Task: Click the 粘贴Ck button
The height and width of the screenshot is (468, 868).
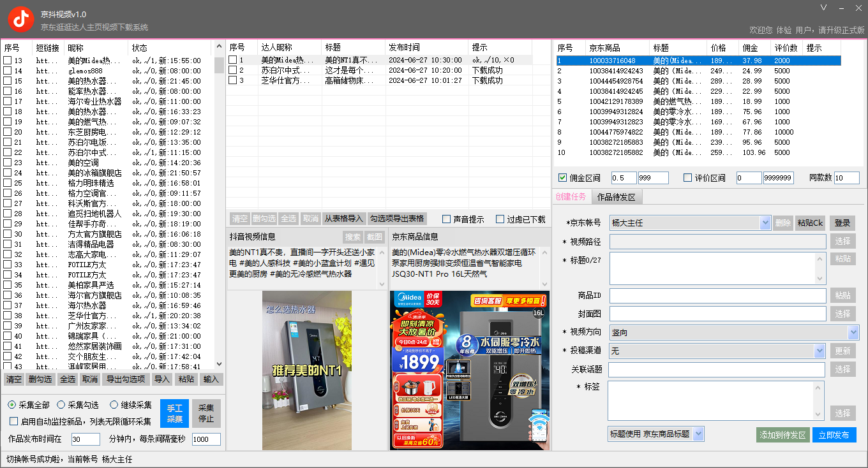Action: coord(810,223)
